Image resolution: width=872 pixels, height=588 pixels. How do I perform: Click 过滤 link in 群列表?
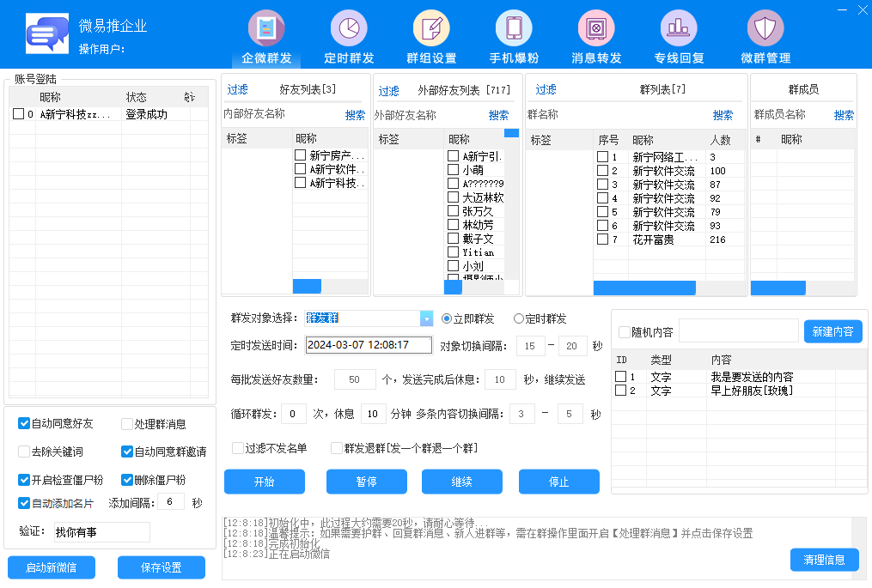click(x=546, y=89)
